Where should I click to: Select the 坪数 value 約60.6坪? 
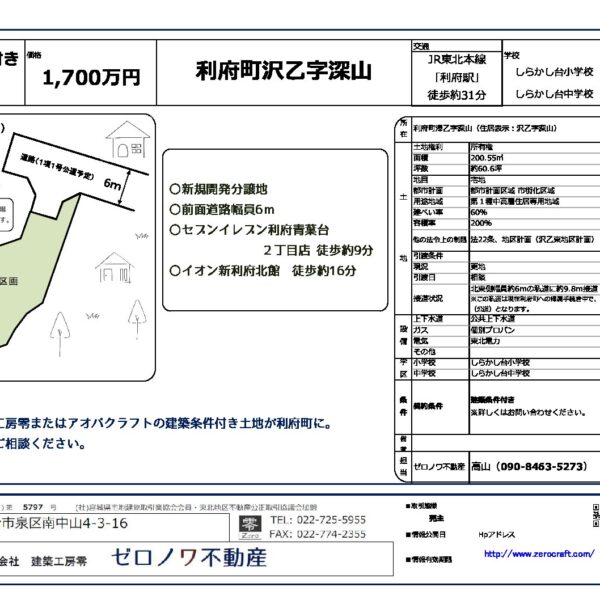tap(486, 168)
